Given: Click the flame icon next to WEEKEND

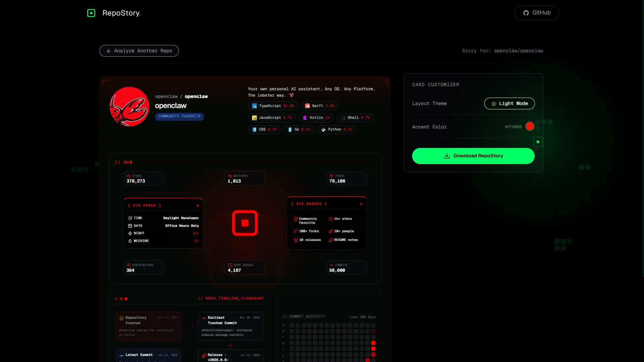Looking at the screenshot, I should click(x=130, y=241).
